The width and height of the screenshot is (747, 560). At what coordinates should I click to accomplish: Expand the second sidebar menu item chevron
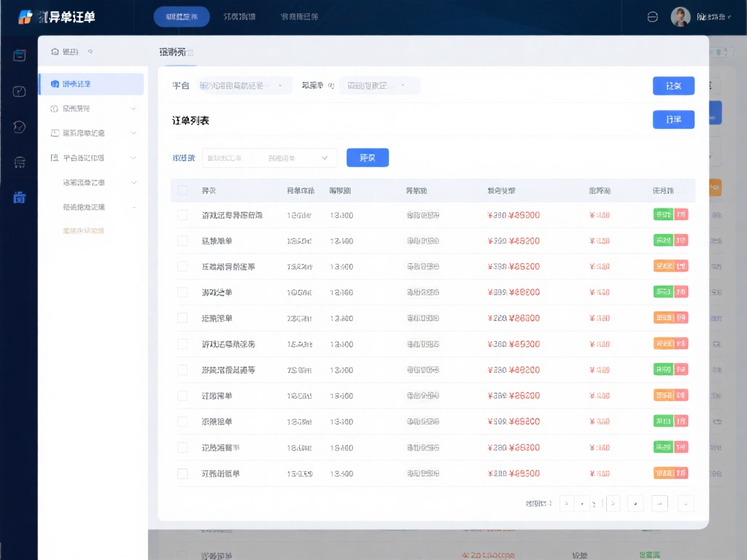133,109
